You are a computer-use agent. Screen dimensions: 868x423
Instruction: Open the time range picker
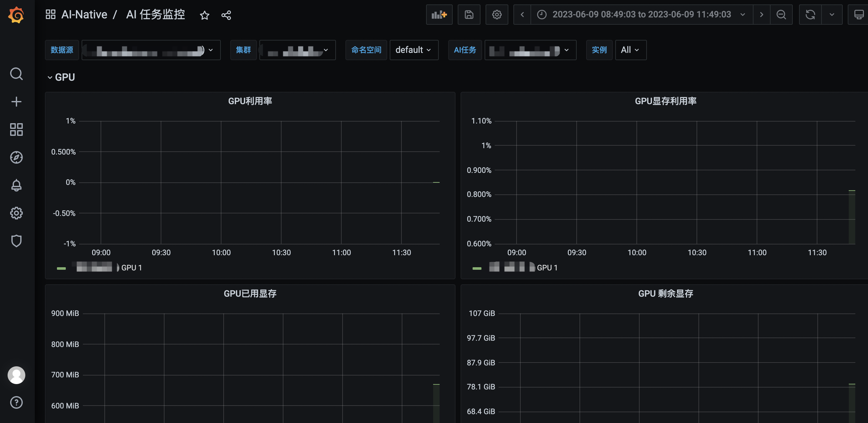[642, 15]
